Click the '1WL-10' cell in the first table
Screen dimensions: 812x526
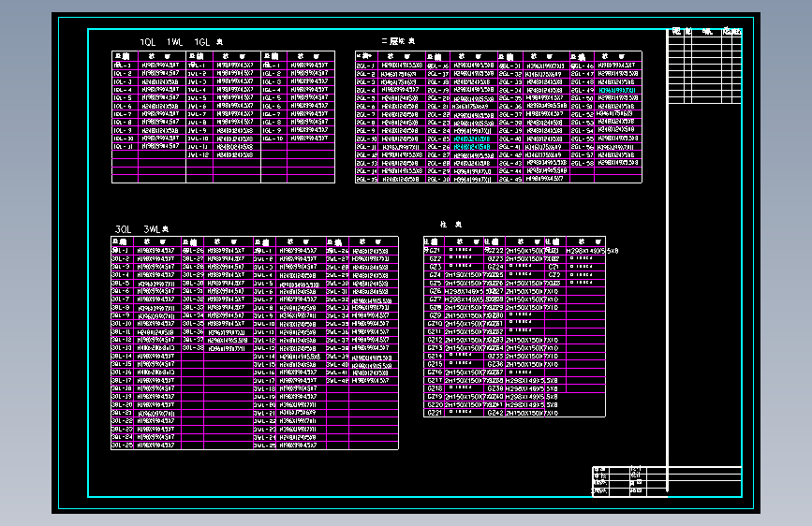[199, 139]
